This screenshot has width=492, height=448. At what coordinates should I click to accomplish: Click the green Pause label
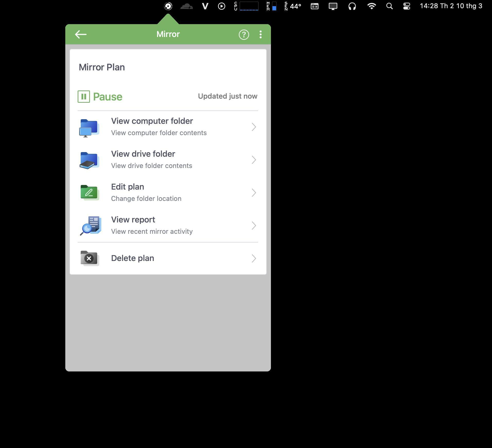(x=107, y=97)
